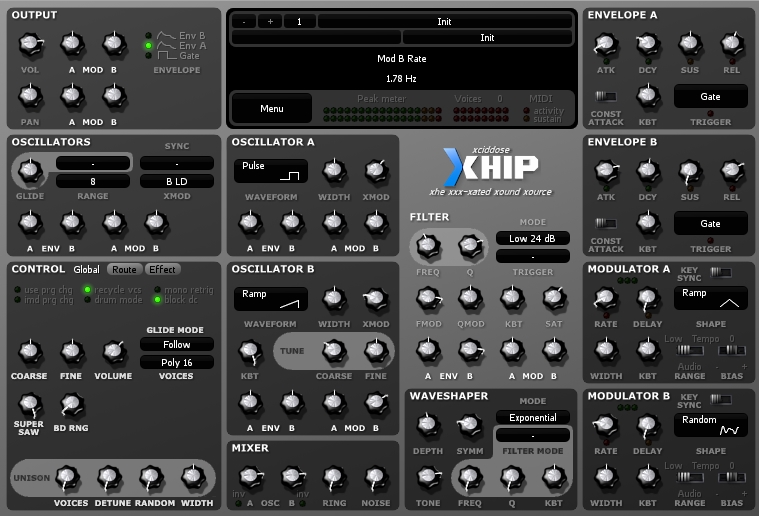Open Oscillator B Ramp waveform selector

[x=271, y=299]
